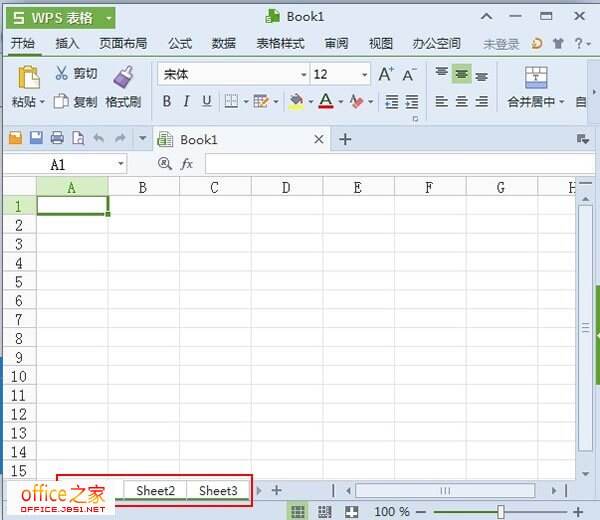The height and width of the screenshot is (520, 600).
Task: Toggle Bold formatting
Action: (167, 101)
